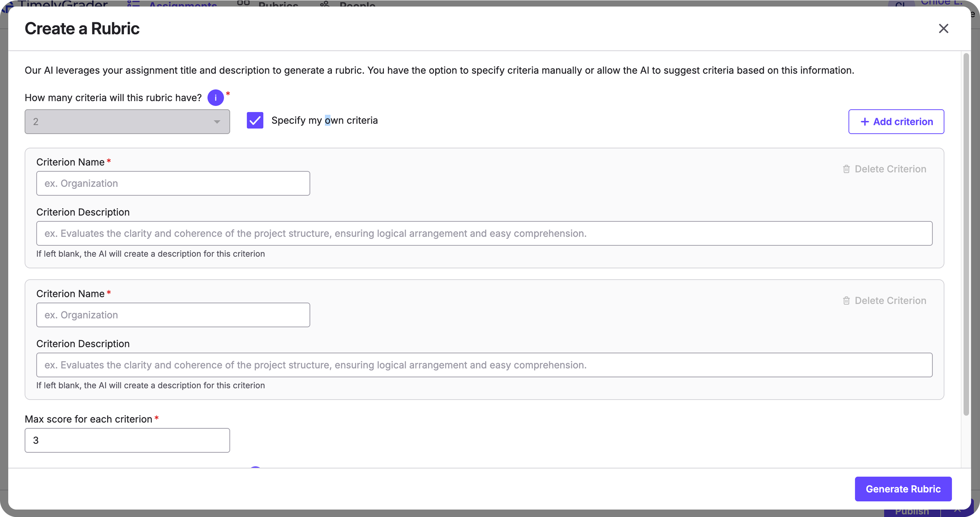
Task: Focus the second Criterion Description field
Action: [x=484, y=365]
